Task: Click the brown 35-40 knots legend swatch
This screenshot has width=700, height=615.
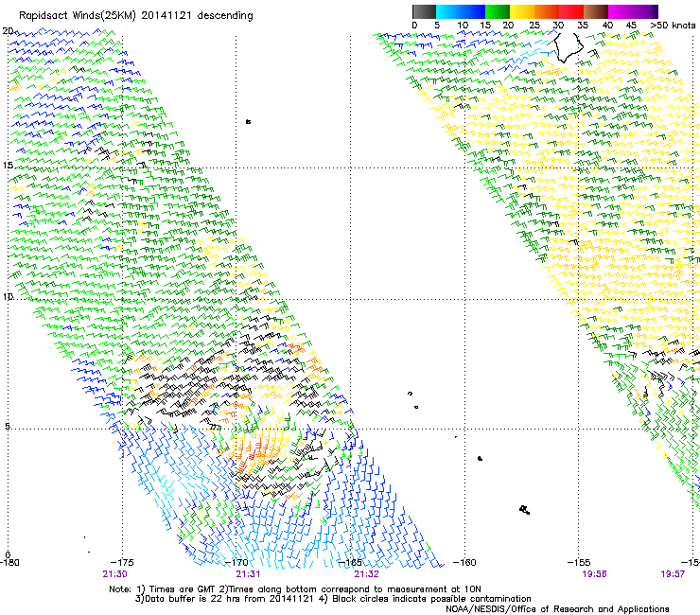Action: pyautogui.click(x=596, y=11)
